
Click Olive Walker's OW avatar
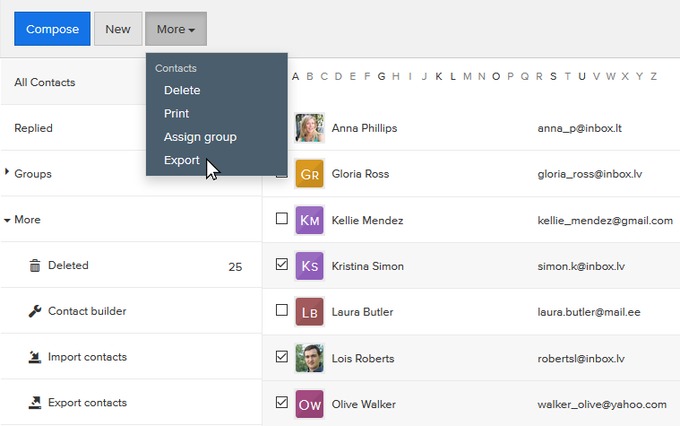[x=309, y=404]
